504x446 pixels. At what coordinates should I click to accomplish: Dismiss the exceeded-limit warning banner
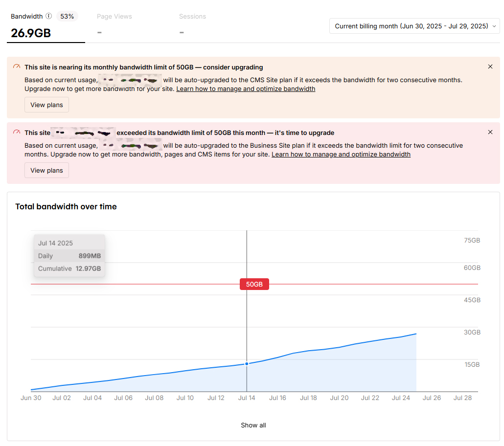point(490,132)
